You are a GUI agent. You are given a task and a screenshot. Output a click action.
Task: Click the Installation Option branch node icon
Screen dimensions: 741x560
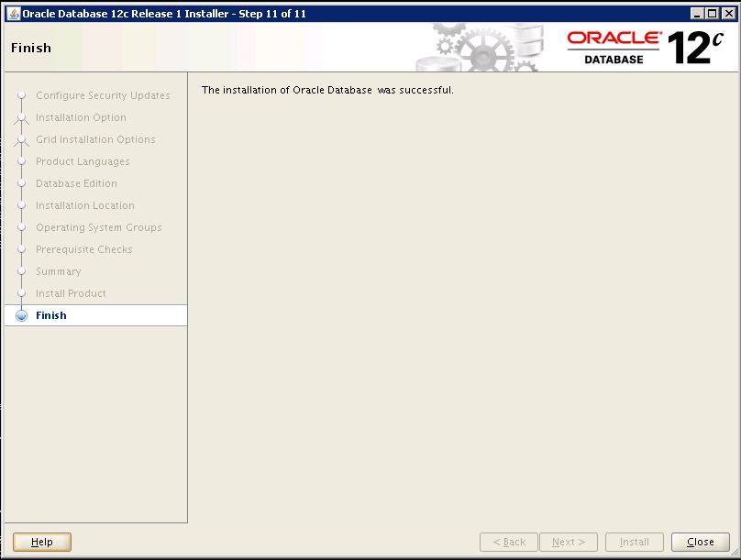(x=21, y=117)
